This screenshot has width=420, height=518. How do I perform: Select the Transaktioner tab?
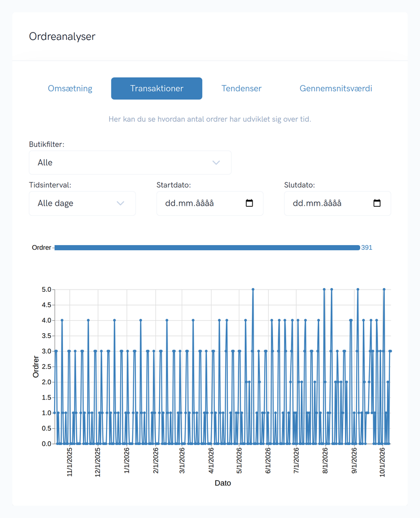156,89
